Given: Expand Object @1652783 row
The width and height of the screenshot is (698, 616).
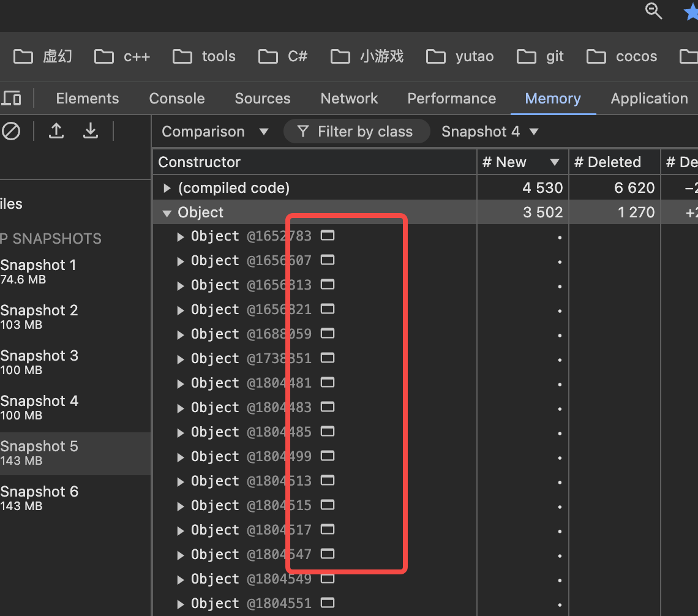Looking at the screenshot, I should pyautogui.click(x=180, y=237).
